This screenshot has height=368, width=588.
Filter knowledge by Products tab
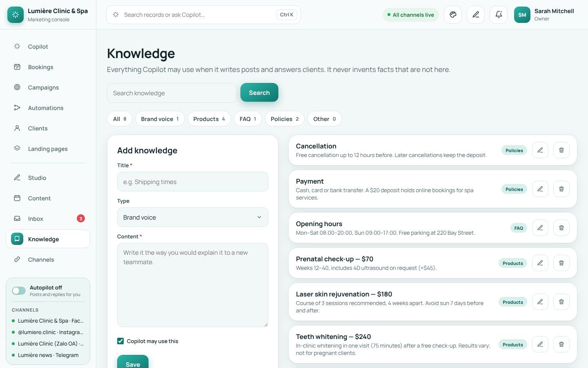coord(209,119)
